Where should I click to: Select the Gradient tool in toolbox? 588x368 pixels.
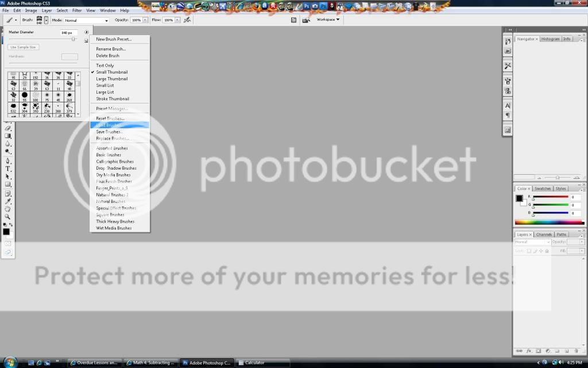(x=7, y=136)
